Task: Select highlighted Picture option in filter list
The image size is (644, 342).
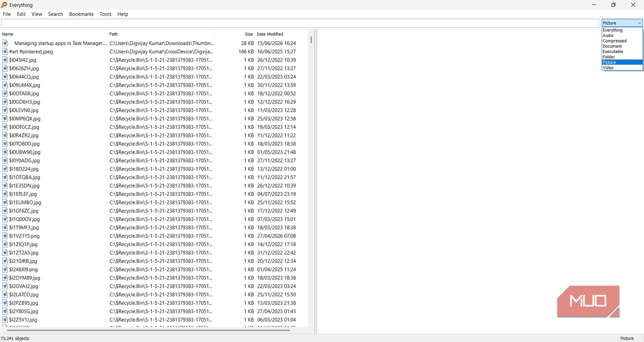Action: coord(622,62)
